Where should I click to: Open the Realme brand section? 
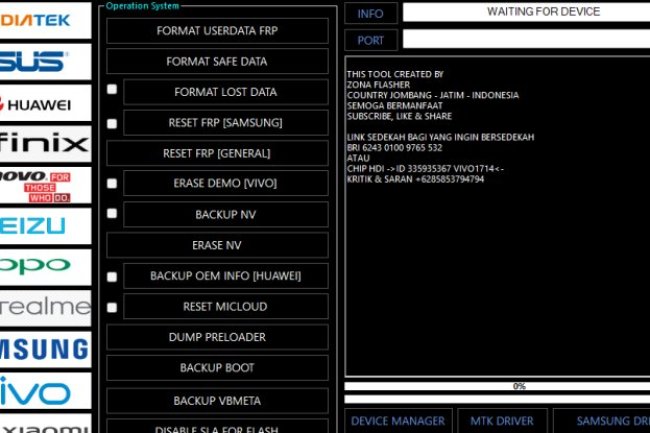coord(45,307)
